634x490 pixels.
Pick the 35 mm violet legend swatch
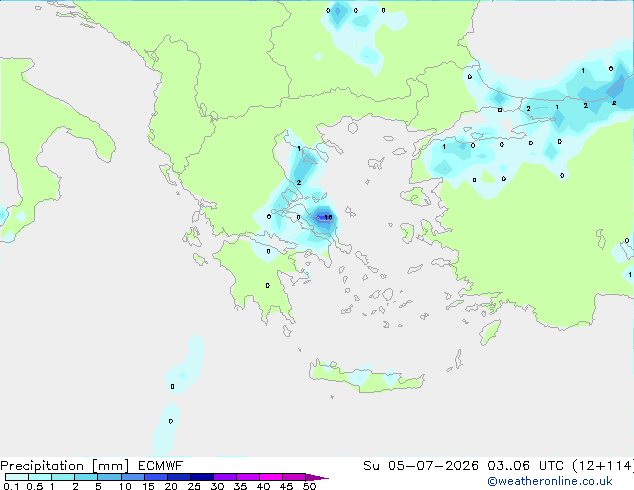(x=248, y=477)
